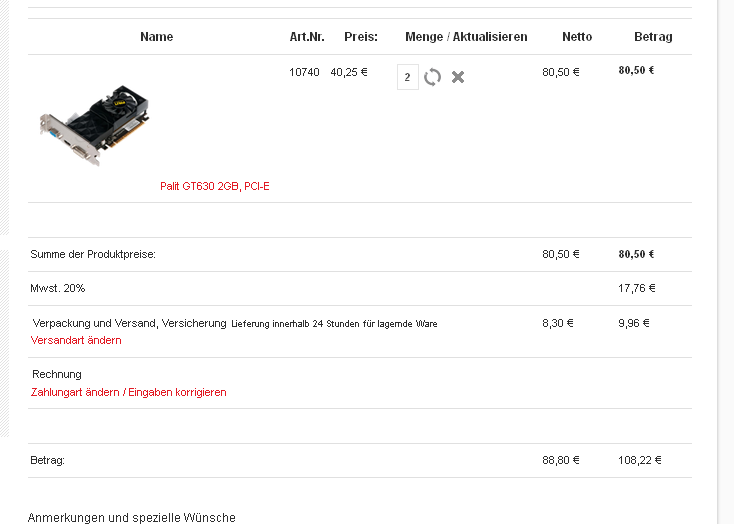Click the Netto column header
Screen dimensions: 734x524
tap(577, 37)
